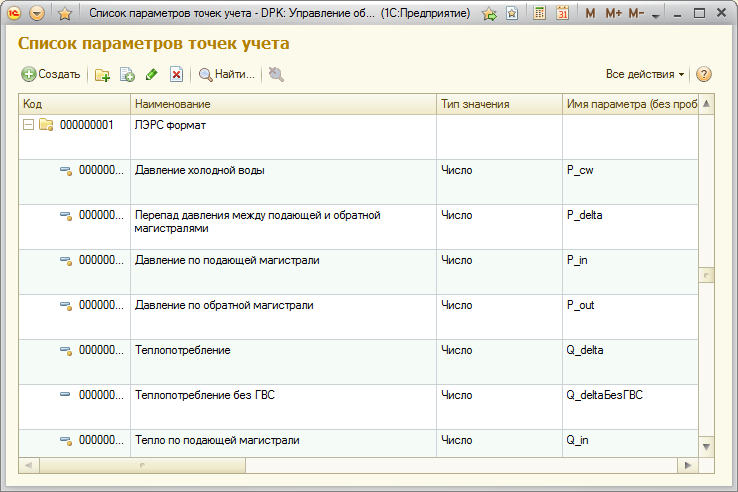The image size is (738, 492).
Task: Click the favorites star in title bar
Action: click(x=64, y=14)
